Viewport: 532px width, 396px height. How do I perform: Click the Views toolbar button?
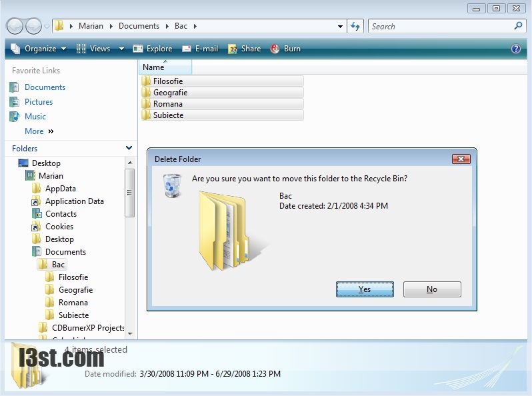[x=93, y=49]
